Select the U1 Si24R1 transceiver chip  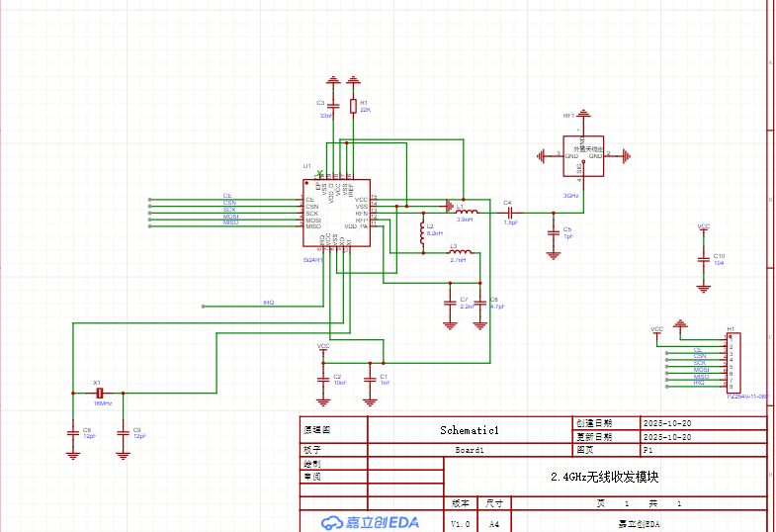coord(336,213)
